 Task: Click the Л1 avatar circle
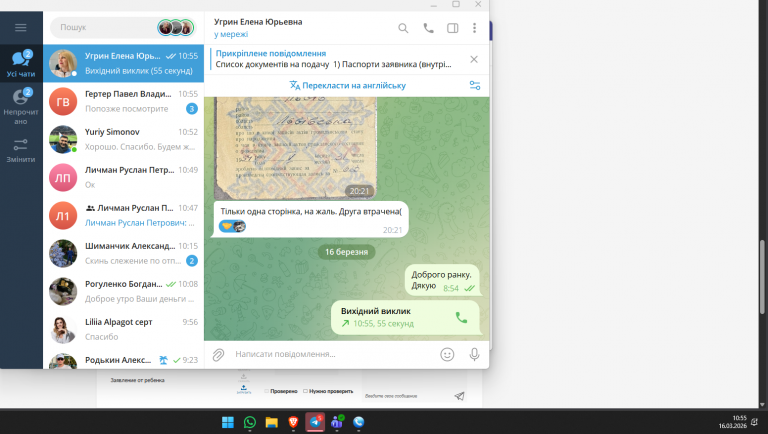[x=63, y=216]
